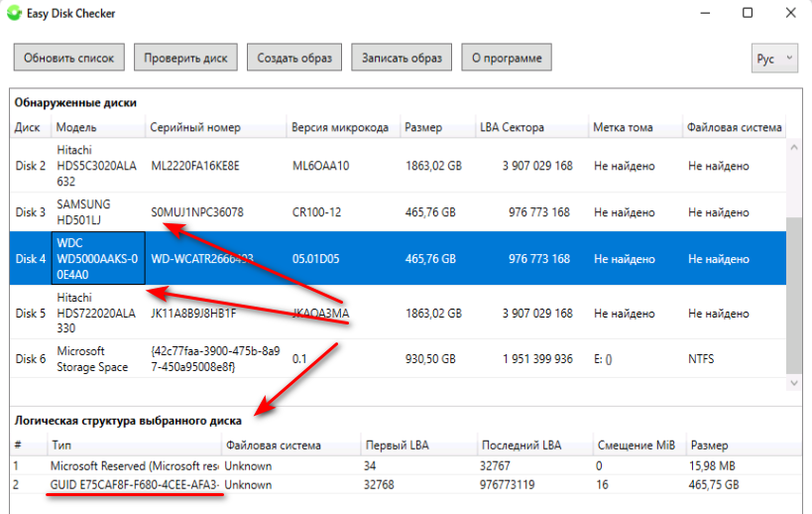Choose the Записать образ button

pos(402,58)
